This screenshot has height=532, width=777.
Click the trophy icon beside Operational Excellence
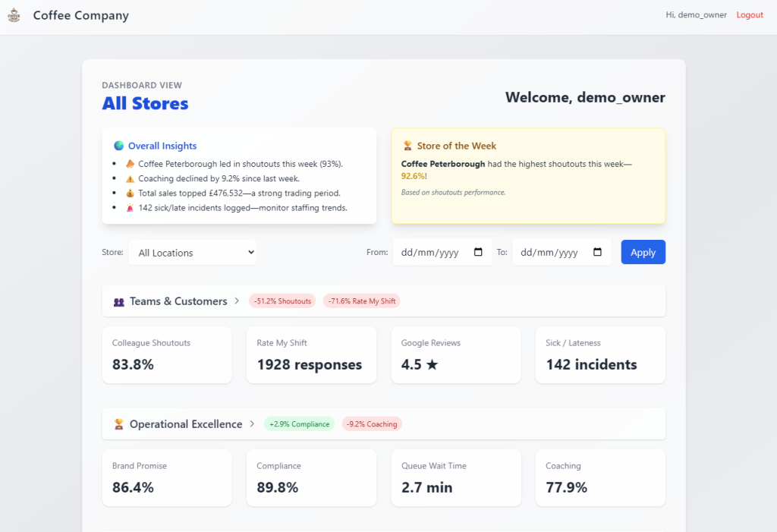point(119,424)
